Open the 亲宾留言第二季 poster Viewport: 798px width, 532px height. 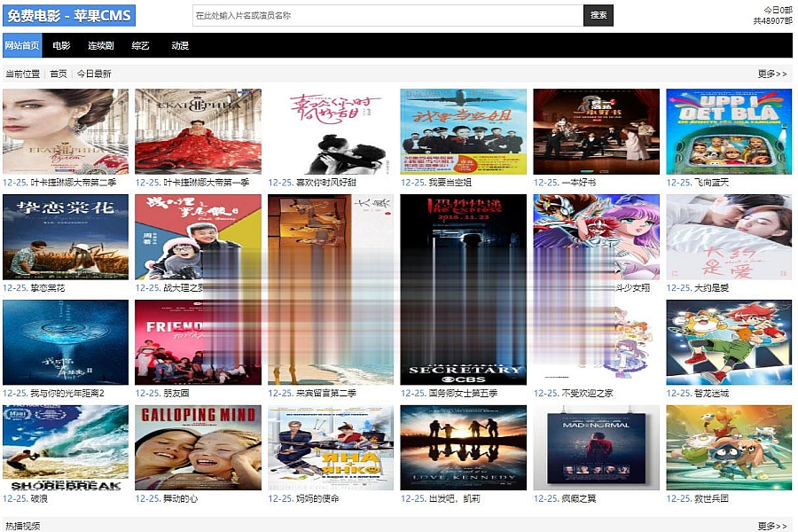[331, 342]
